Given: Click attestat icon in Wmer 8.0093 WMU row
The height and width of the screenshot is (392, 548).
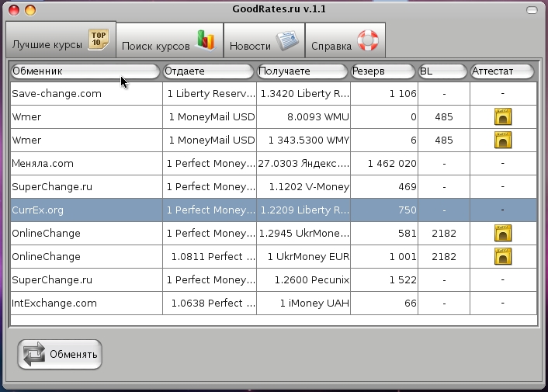Looking at the screenshot, I should [x=503, y=116].
